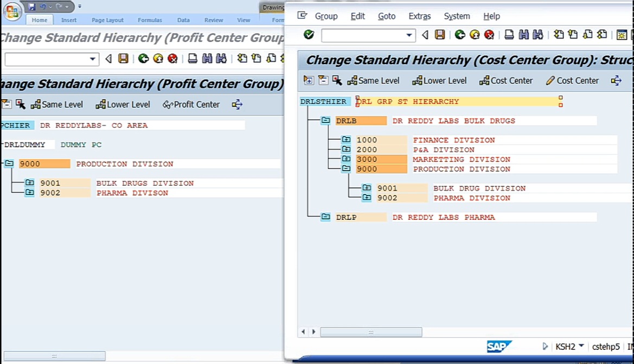Save in the Profit Center Group window
The image size is (634, 364).
pyautogui.click(x=123, y=58)
